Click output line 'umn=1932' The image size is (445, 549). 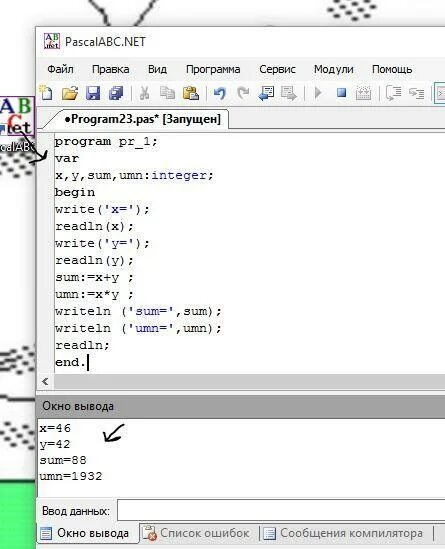pos(71,476)
